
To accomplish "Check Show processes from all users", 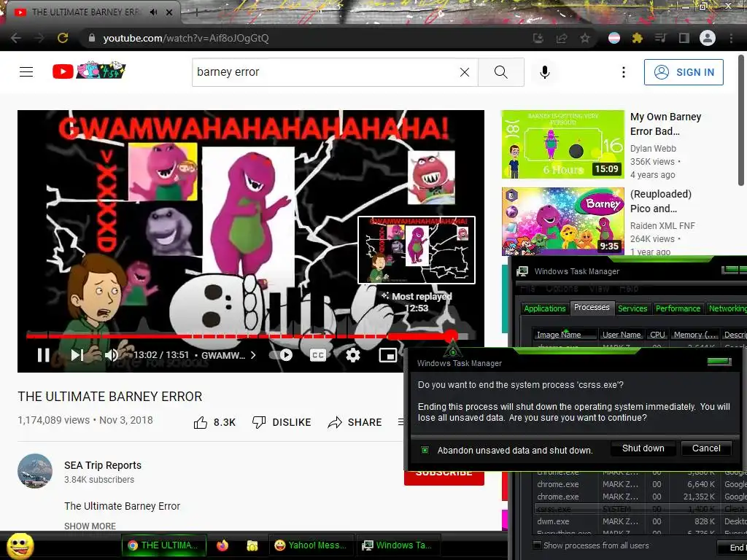I will (x=537, y=545).
